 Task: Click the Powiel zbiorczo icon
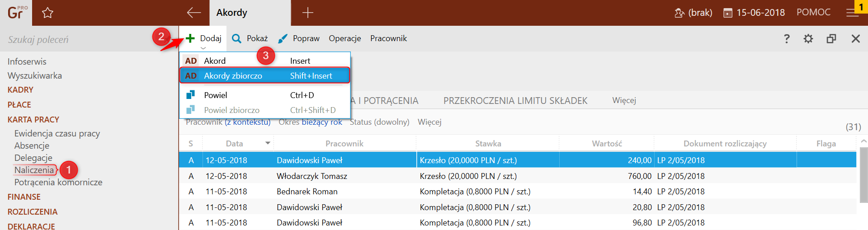191,110
